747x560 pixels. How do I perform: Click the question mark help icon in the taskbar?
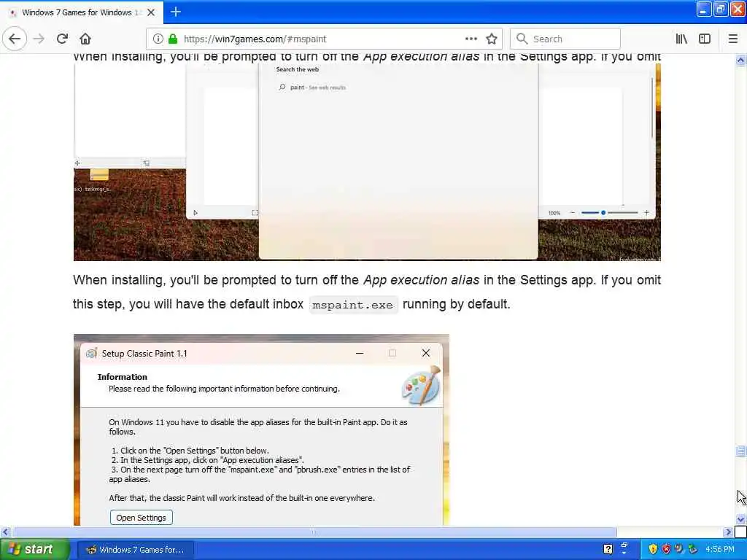point(608,550)
